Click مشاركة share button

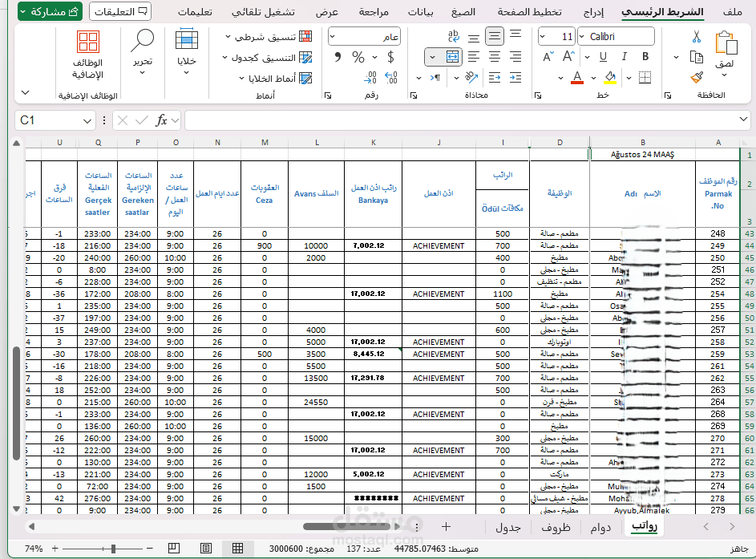[x=50, y=11]
